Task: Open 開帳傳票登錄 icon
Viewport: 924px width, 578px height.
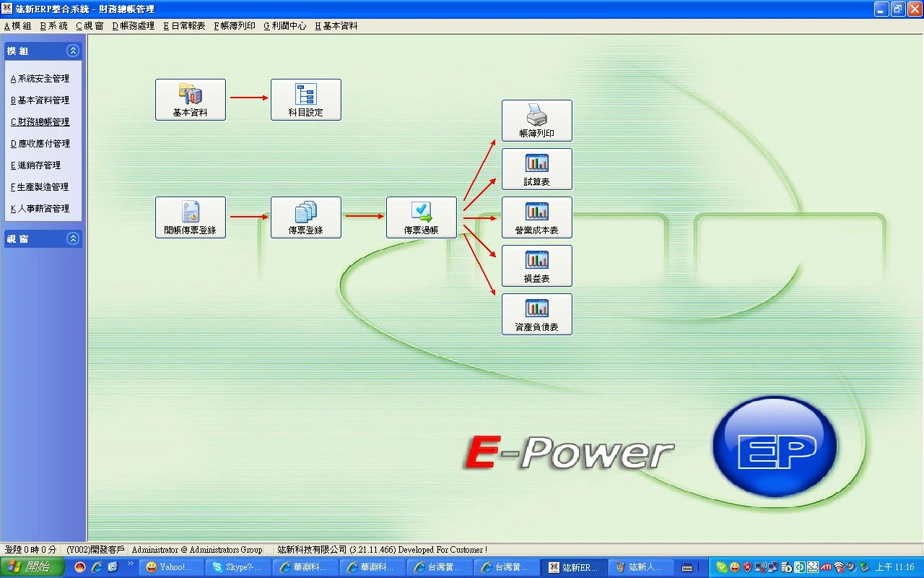Action: coord(191,217)
